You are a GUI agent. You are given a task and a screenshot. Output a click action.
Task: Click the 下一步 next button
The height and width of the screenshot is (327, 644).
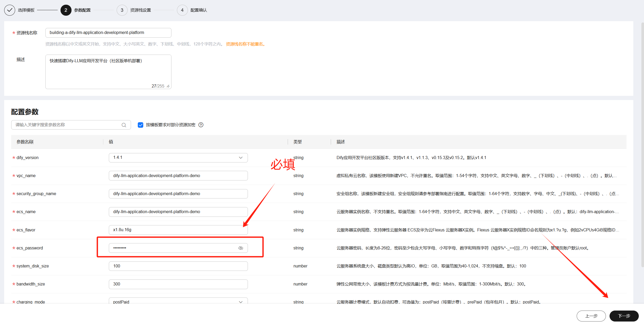(x=624, y=316)
